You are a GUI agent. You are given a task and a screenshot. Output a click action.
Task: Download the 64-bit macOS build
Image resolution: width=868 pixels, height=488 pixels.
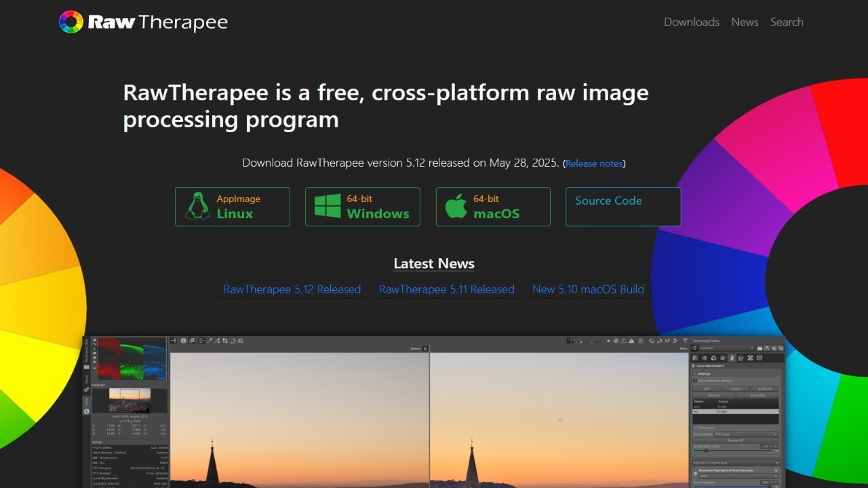(493, 207)
